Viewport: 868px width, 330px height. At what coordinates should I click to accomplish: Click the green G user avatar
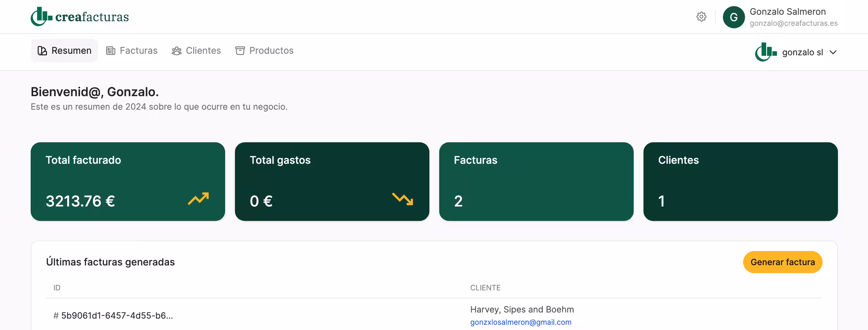coord(733,17)
